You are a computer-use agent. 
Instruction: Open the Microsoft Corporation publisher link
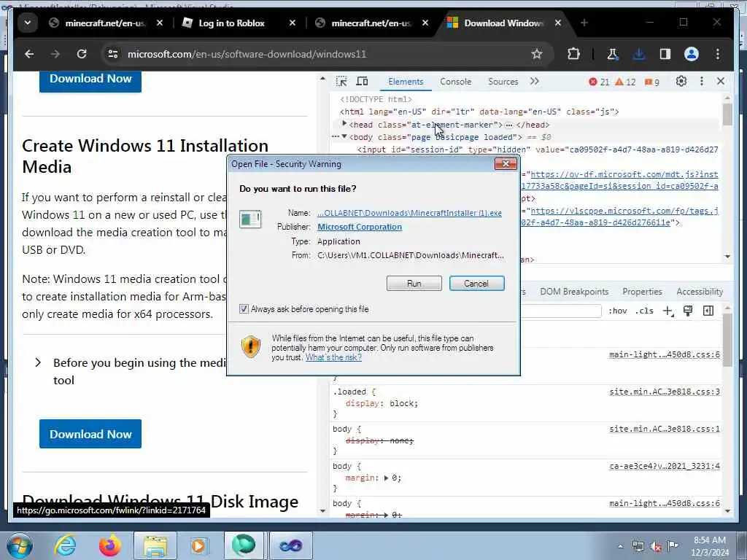tap(360, 227)
